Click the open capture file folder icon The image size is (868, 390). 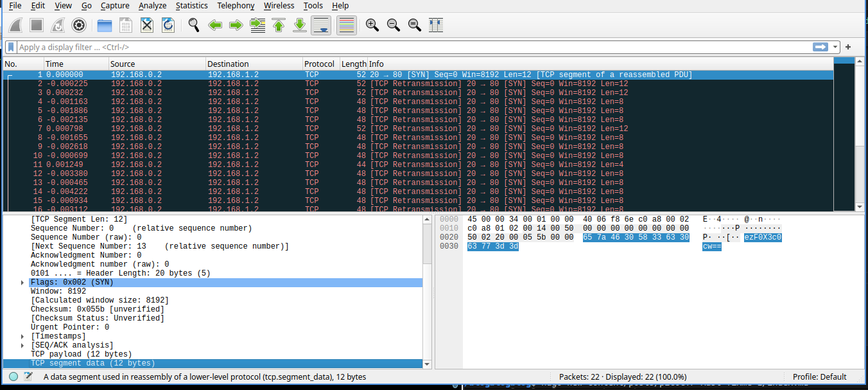click(x=105, y=25)
